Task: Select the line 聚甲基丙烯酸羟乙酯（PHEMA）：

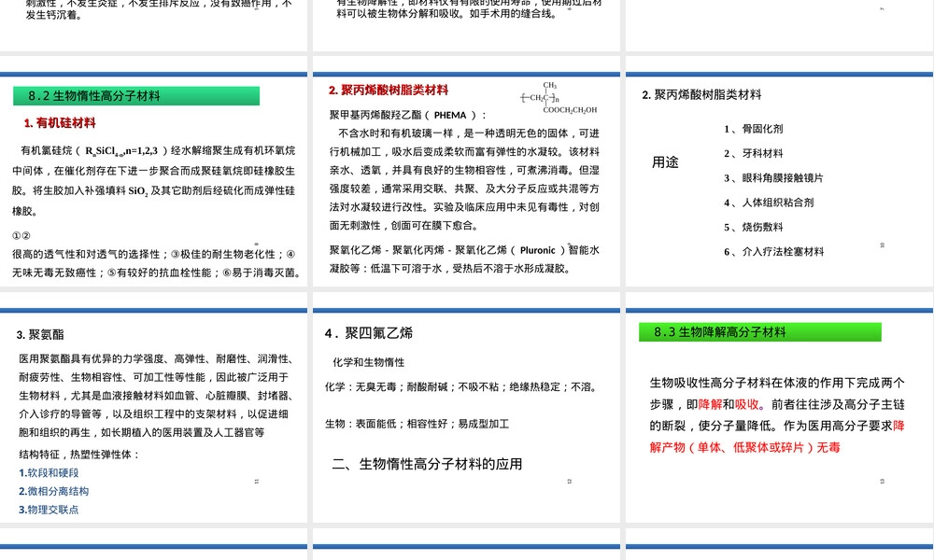Action: (x=409, y=115)
